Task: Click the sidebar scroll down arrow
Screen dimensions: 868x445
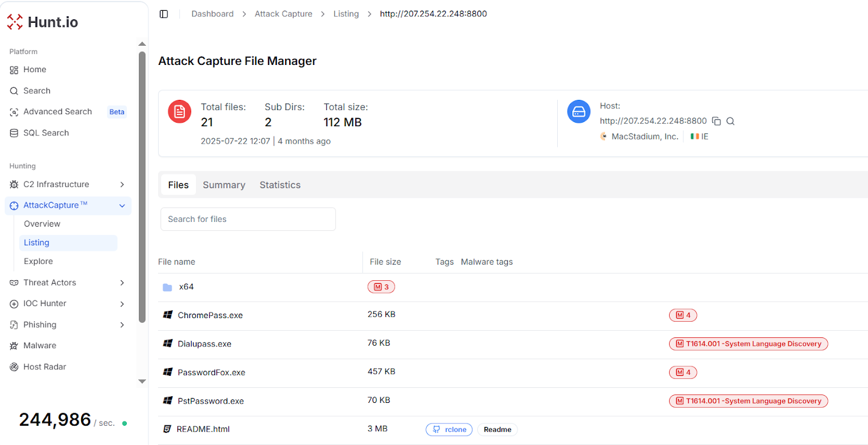Action: 142,381
